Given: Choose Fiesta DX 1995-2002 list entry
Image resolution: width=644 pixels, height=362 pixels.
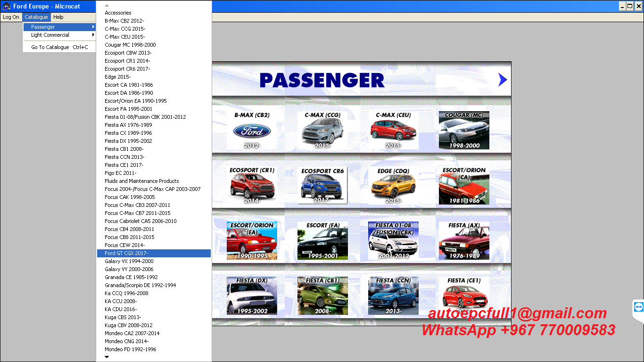Looking at the screenshot, I should 154,141.
